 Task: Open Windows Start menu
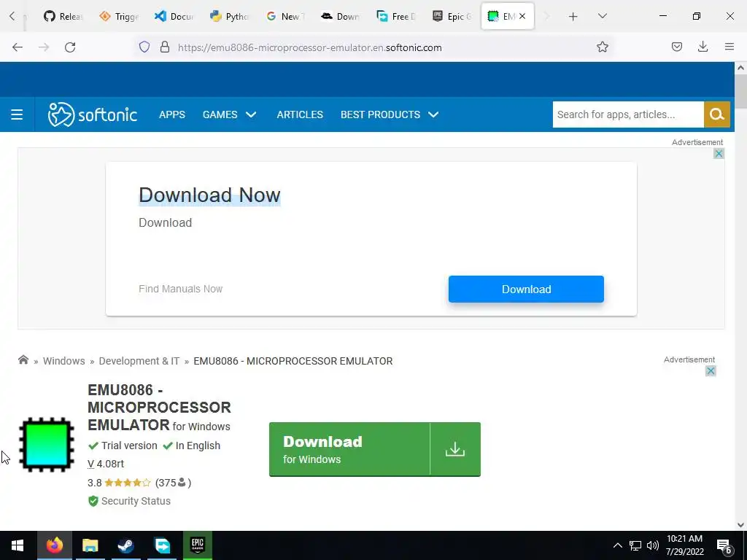(x=18, y=545)
